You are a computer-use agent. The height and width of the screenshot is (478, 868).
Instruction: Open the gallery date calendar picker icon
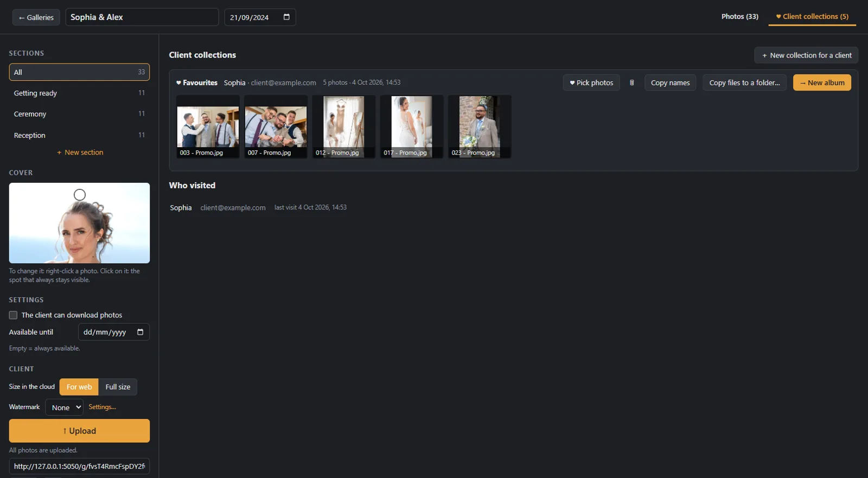coord(286,17)
